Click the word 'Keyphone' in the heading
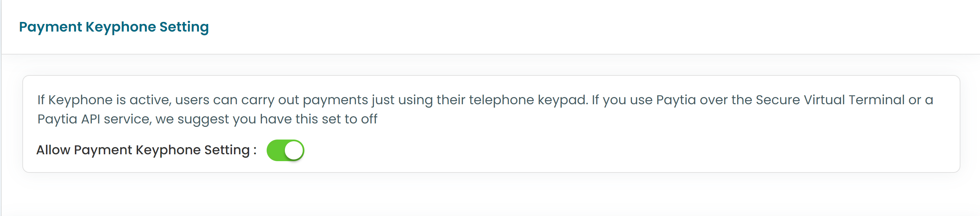 pyautogui.click(x=121, y=27)
